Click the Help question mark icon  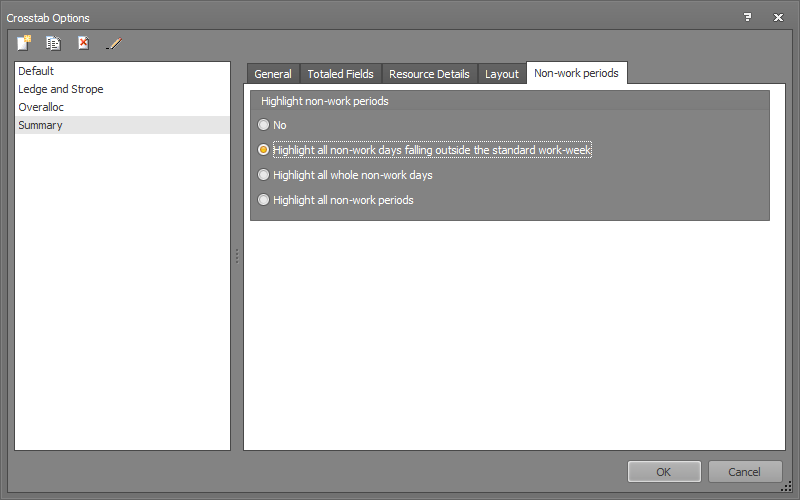[x=746, y=17]
